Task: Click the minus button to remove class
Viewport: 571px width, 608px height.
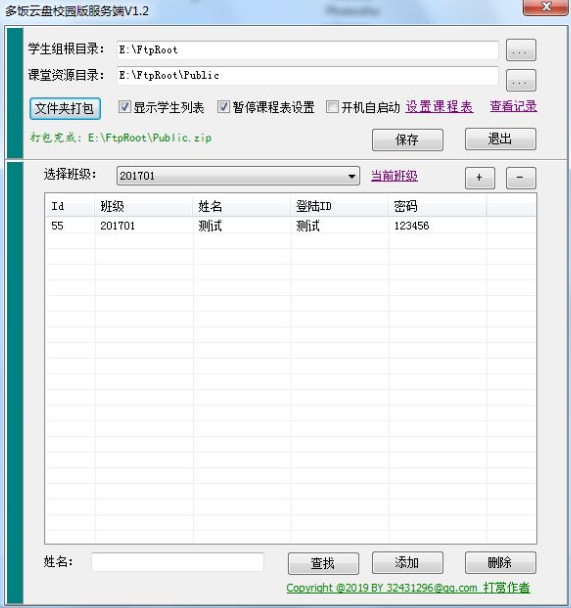Action: [521, 178]
